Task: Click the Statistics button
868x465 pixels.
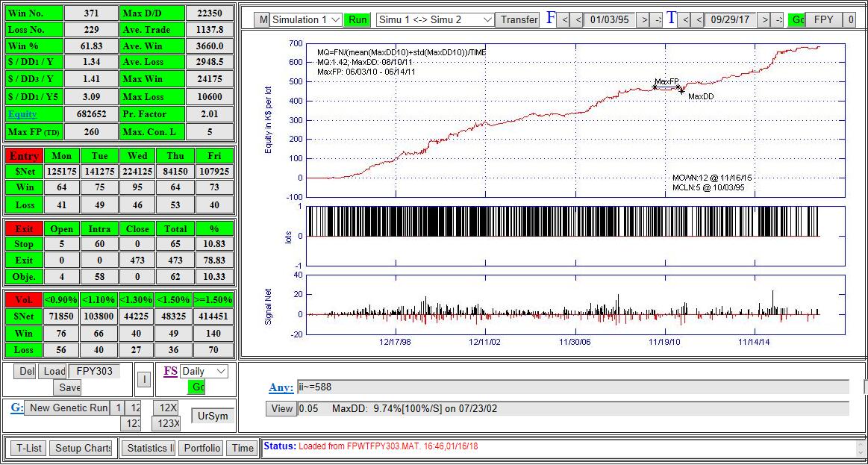Action: [149, 449]
